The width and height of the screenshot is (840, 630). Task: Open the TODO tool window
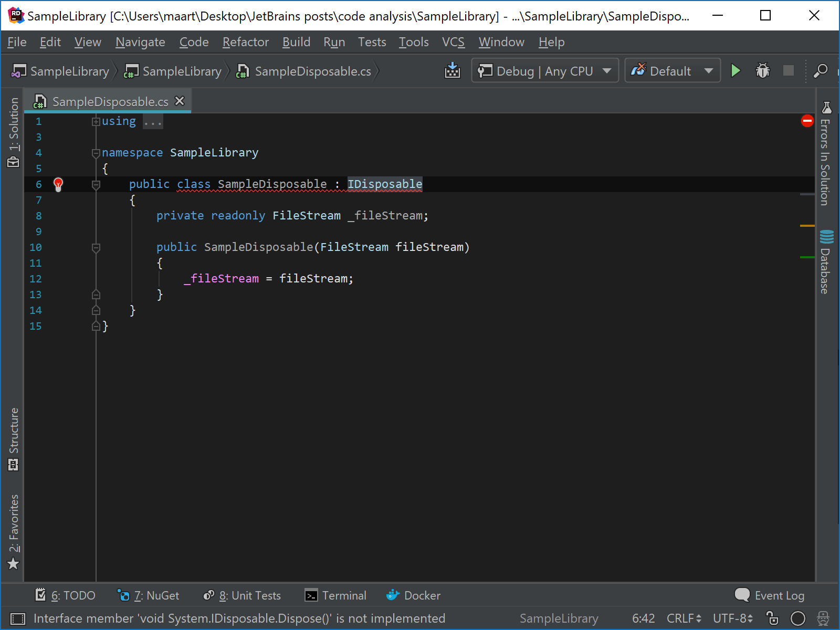point(65,595)
